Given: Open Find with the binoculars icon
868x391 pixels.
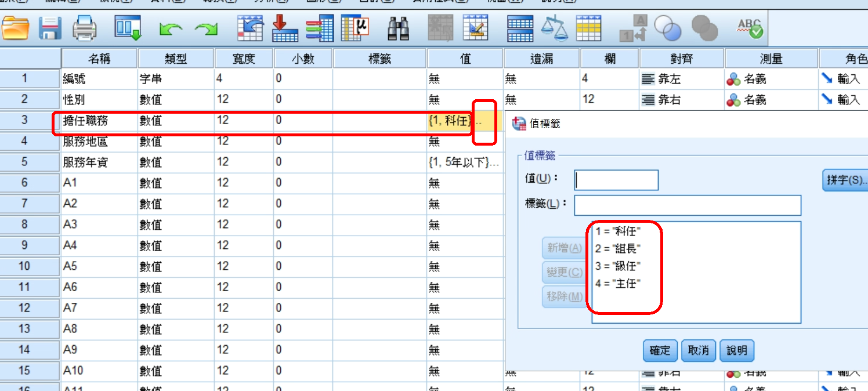Looking at the screenshot, I should (399, 27).
